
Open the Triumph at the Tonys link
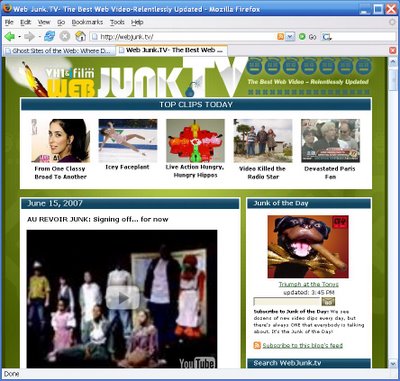(309, 284)
